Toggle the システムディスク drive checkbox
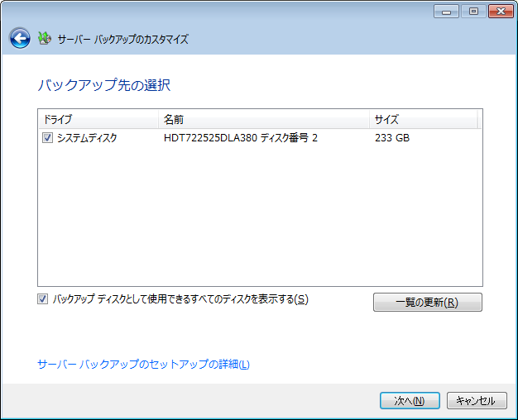Viewport: 518px width, 420px height. [x=47, y=138]
